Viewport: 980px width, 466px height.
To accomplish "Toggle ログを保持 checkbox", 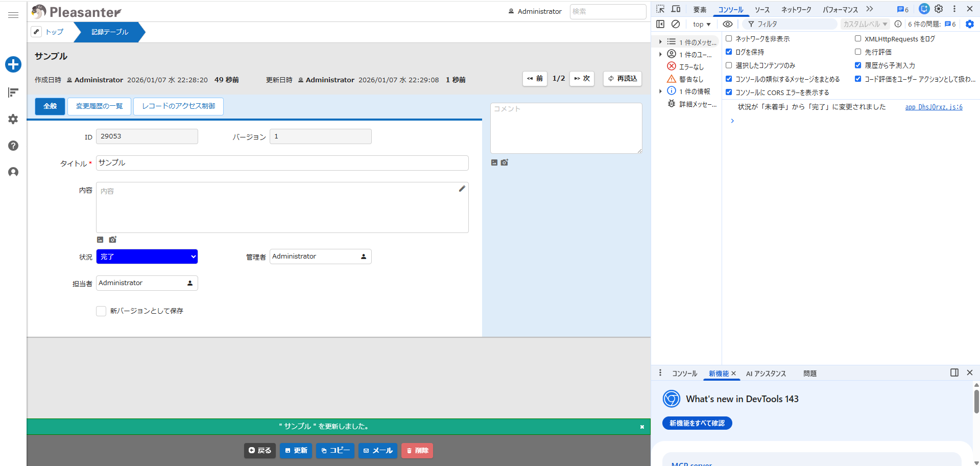I will [x=729, y=52].
